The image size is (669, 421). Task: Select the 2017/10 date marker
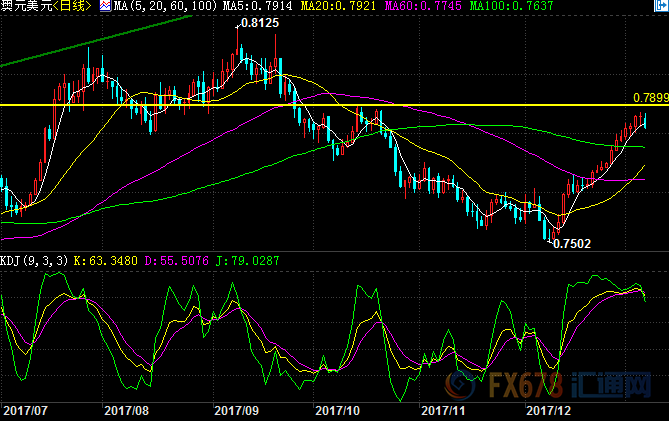(336, 410)
